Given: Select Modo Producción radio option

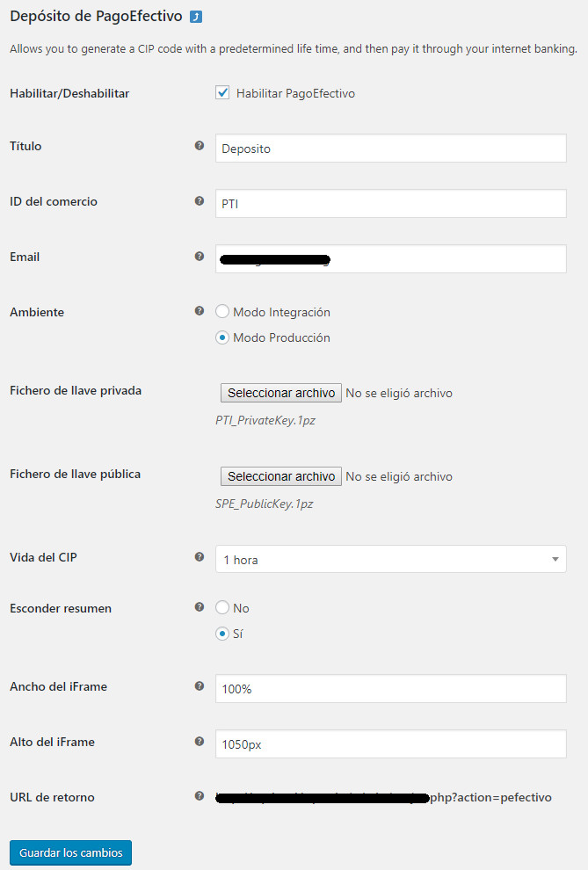Looking at the screenshot, I should coord(222,337).
